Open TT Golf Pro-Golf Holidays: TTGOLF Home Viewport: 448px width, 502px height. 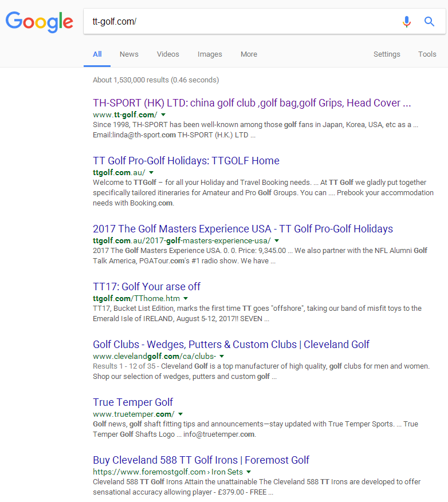click(x=186, y=160)
